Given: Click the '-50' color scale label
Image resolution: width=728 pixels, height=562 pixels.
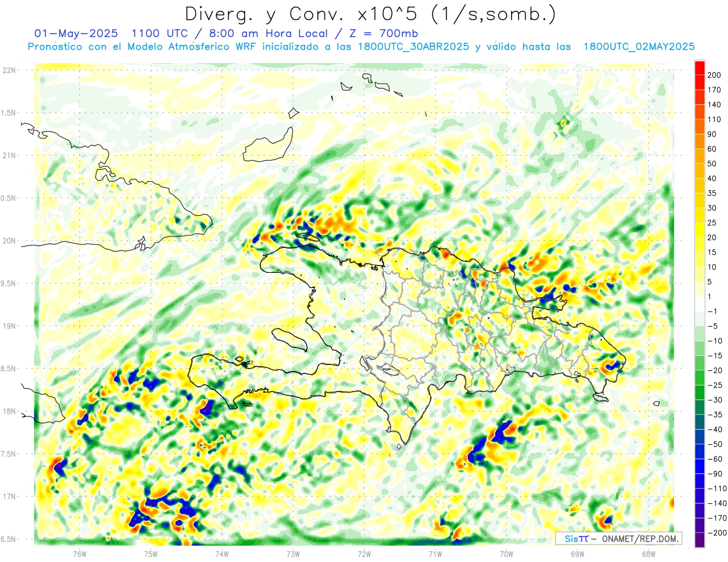Looking at the screenshot, I should coord(716,444).
